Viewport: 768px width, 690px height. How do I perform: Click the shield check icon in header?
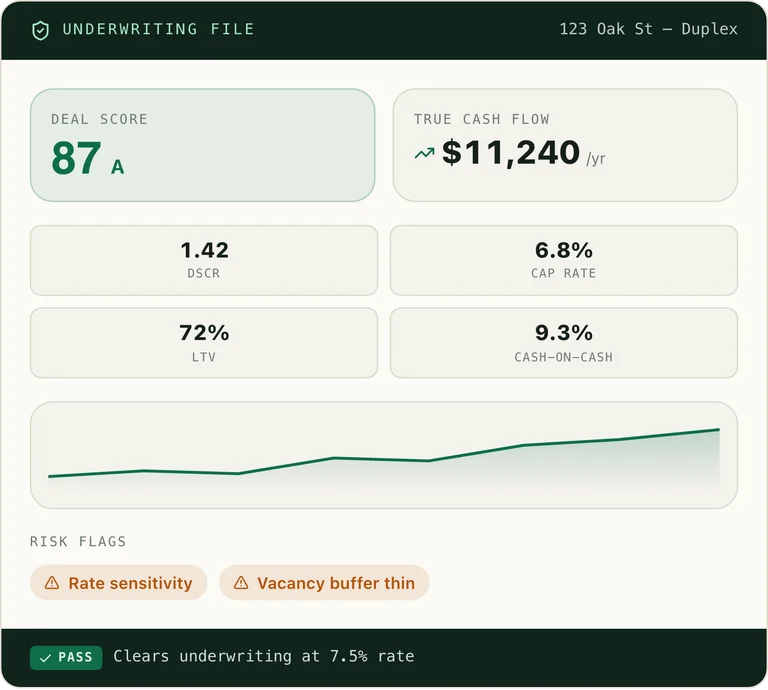(x=41, y=30)
